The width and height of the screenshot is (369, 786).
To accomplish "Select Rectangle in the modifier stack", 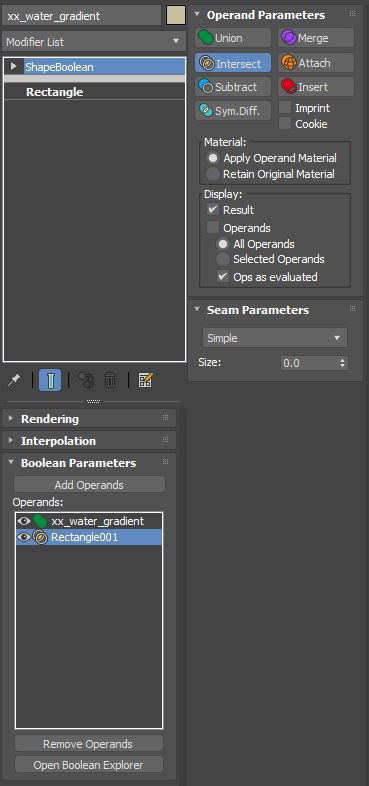I will click(x=55, y=92).
